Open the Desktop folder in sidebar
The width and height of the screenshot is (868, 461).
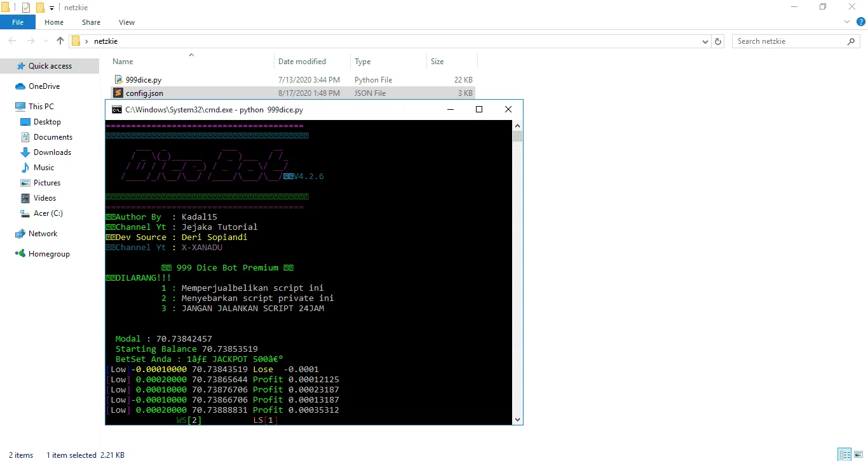(x=47, y=122)
